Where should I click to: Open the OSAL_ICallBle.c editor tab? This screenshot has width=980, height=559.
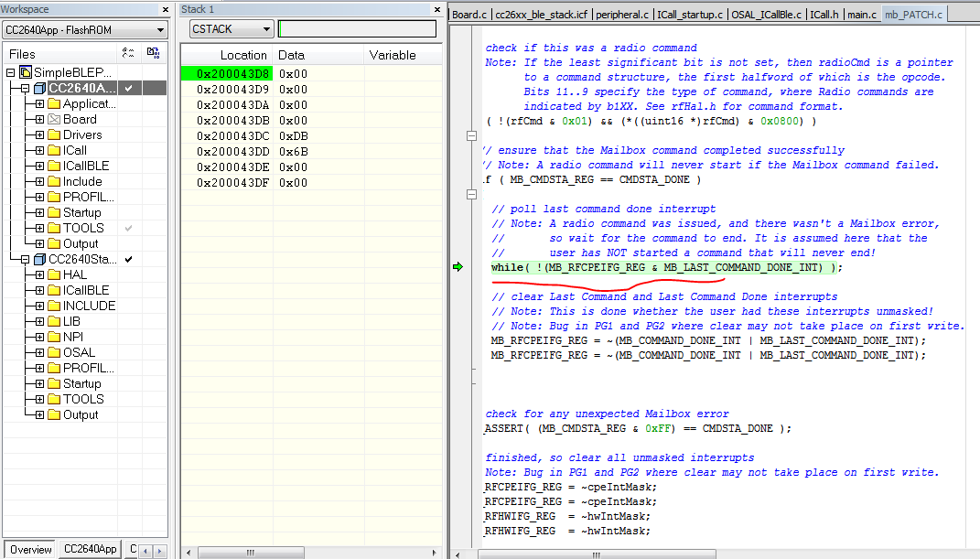(766, 15)
